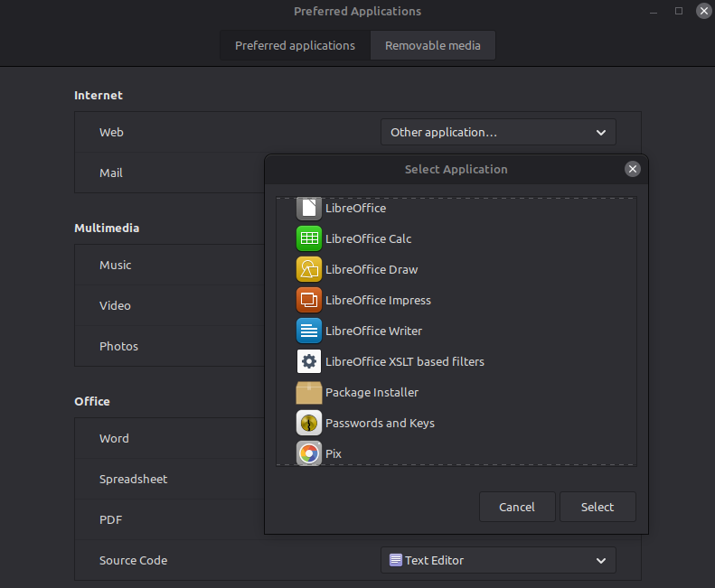The height and width of the screenshot is (588, 715).
Task: Click the Office section heading
Action: coord(92,402)
